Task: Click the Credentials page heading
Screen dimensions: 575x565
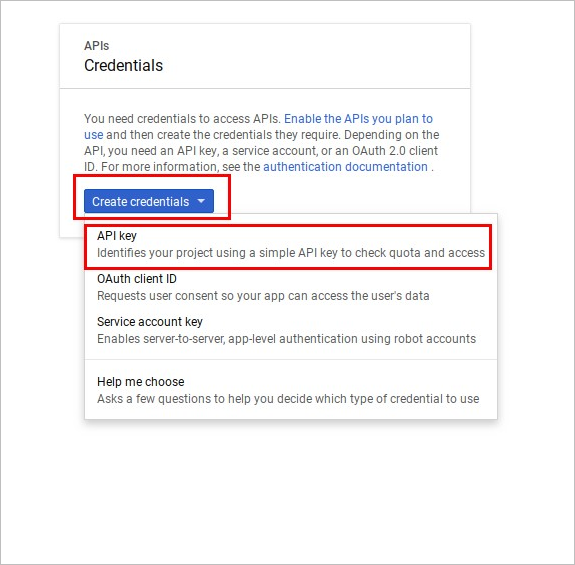Action: click(x=124, y=66)
